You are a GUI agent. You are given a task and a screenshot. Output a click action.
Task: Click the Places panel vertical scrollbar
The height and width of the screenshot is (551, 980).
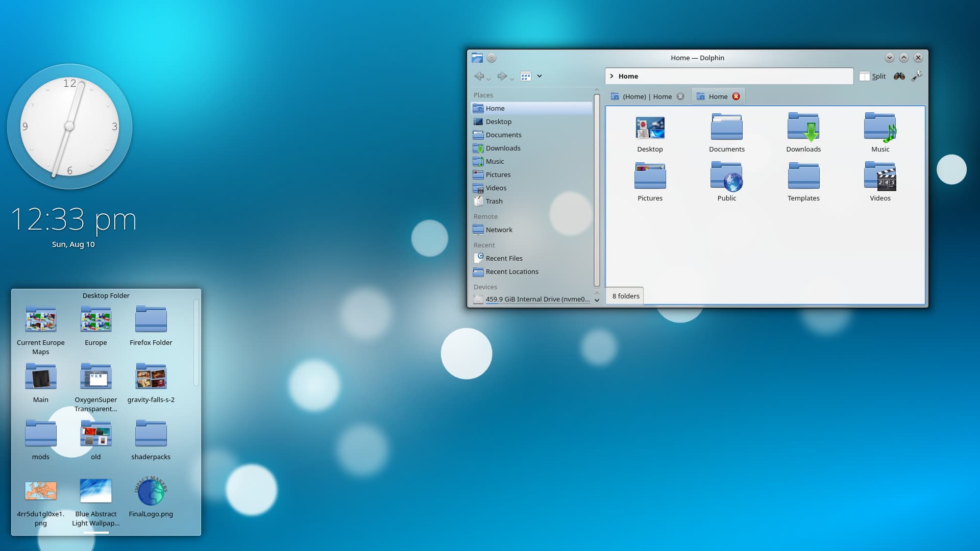pos(596,189)
